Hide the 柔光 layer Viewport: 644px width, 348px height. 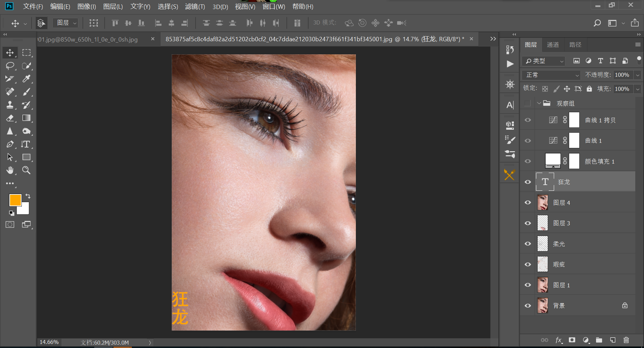coord(528,244)
